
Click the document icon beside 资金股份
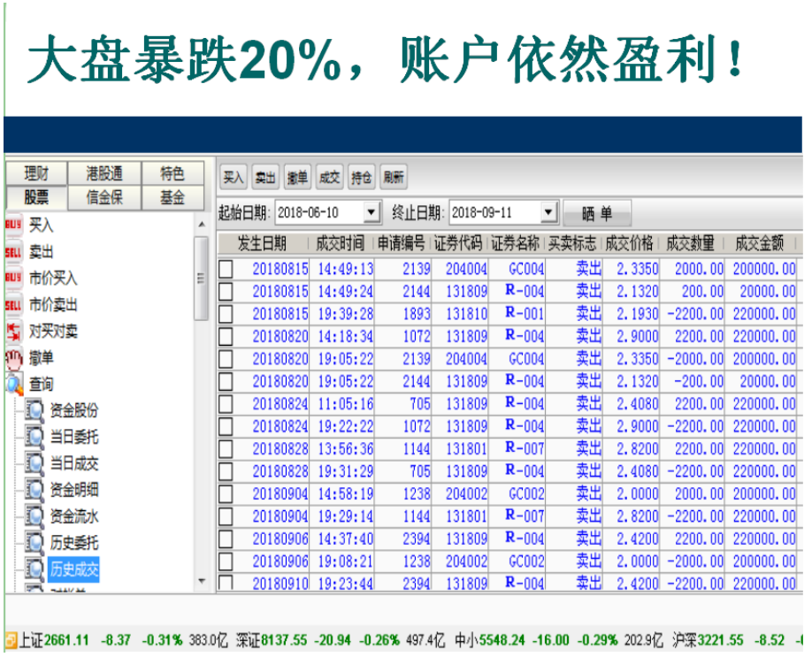[x=34, y=410]
